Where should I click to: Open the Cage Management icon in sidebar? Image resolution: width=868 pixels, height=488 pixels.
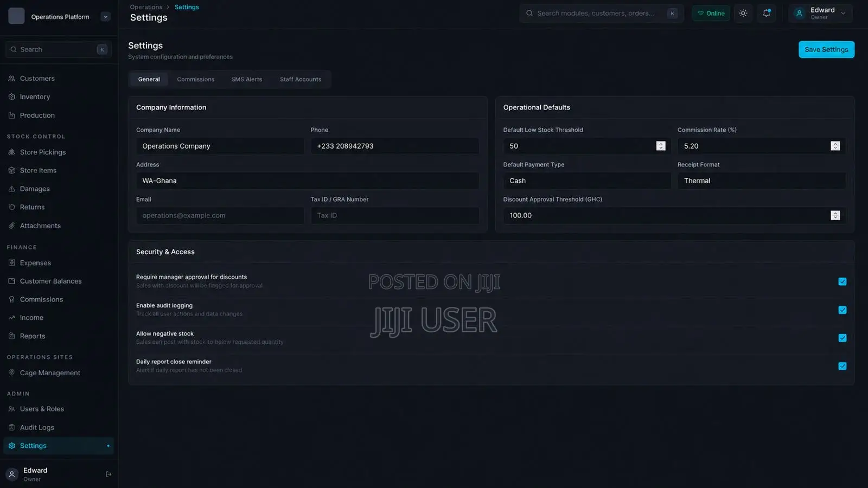(x=12, y=373)
